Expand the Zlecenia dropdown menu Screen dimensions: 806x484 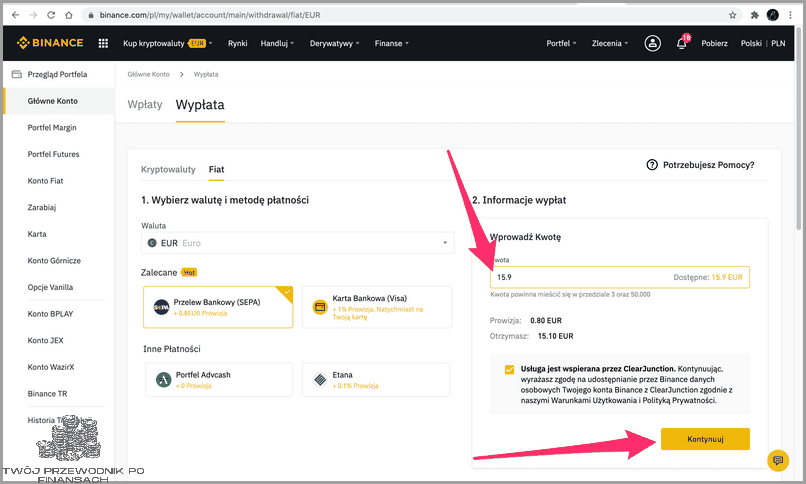click(x=610, y=43)
